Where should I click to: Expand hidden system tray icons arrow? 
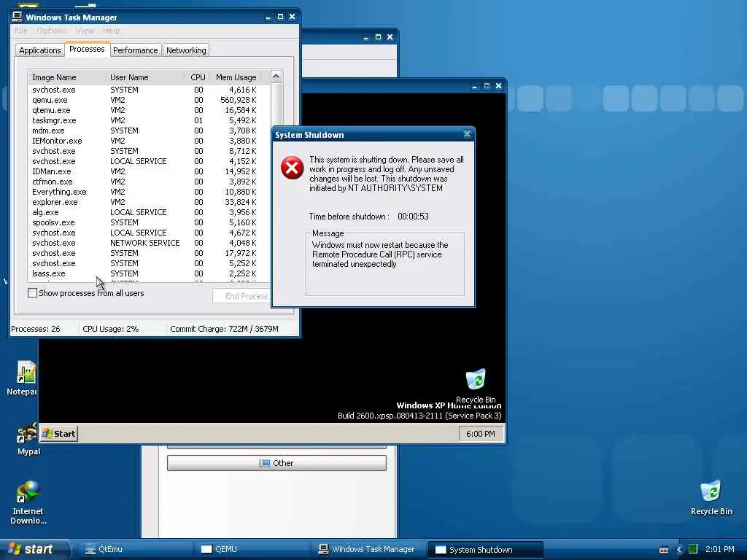click(679, 550)
